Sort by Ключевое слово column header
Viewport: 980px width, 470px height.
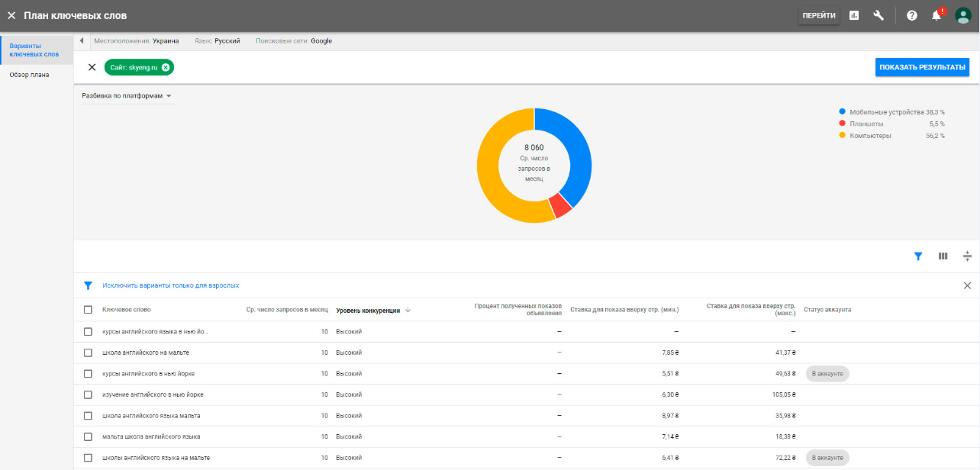[x=127, y=310]
